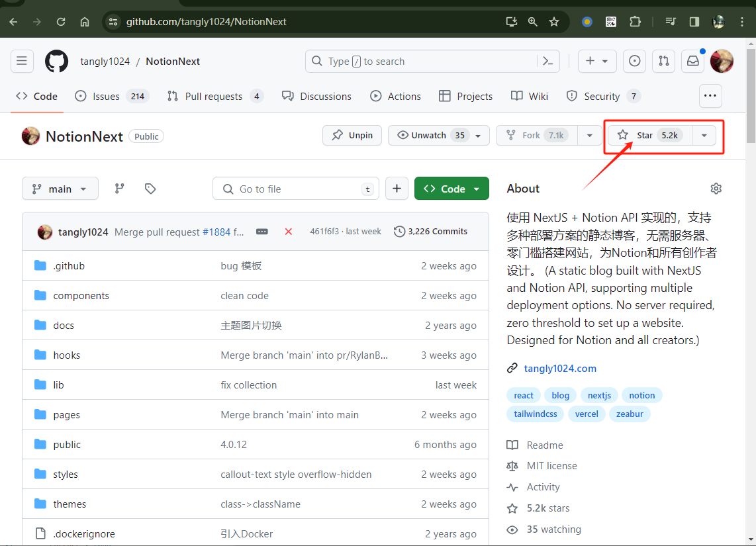Unpin the repository with Unpin button

point(352,136)
